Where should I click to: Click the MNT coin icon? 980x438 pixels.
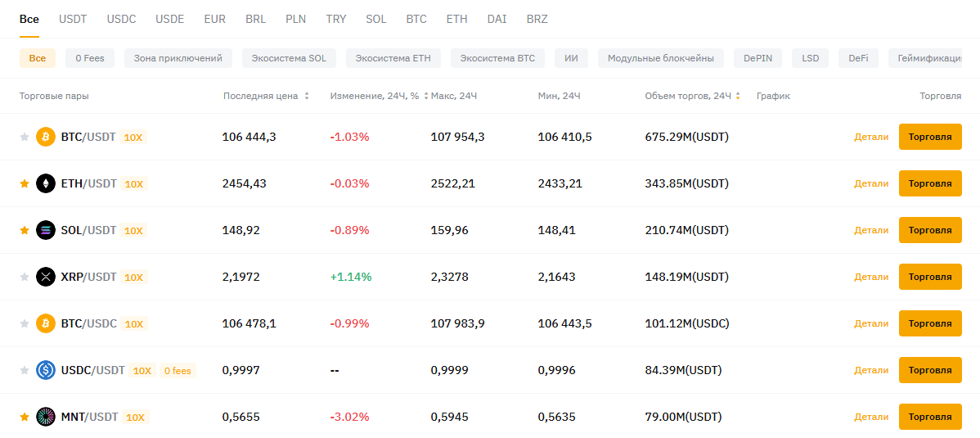46,417
